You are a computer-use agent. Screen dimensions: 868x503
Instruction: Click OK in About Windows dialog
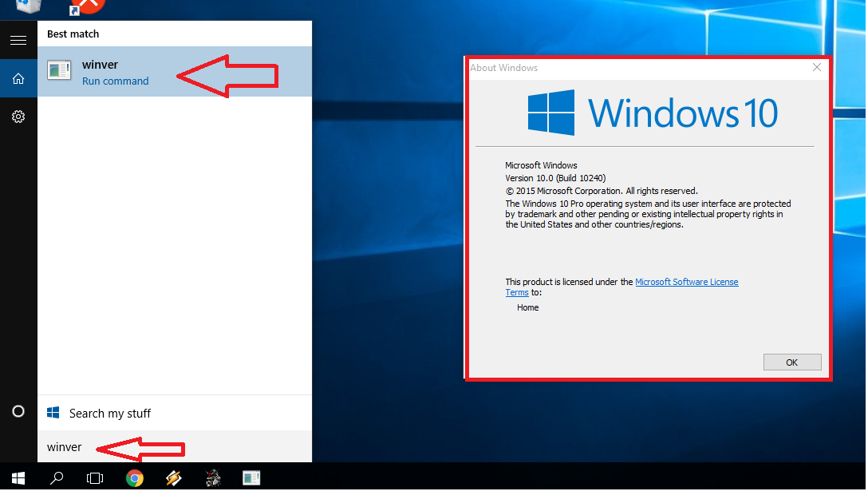click(792, 362)
